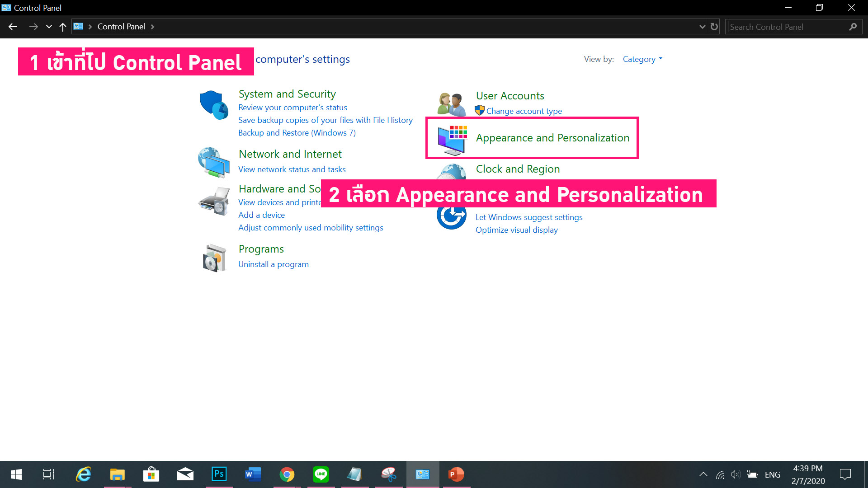
Task: Open Appearance and Personalization link
Action: pyautogui.click(x=552, y=138)
